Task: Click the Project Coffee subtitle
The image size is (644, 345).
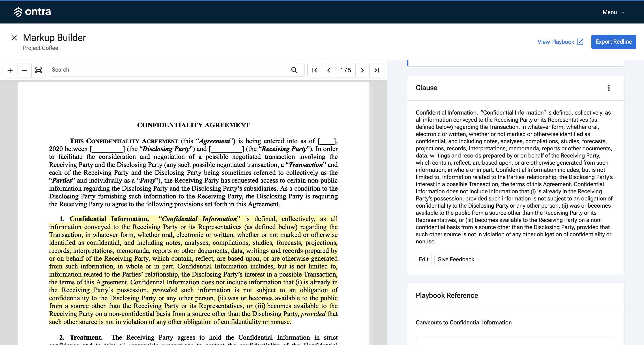Action: (x=41, y=48)
